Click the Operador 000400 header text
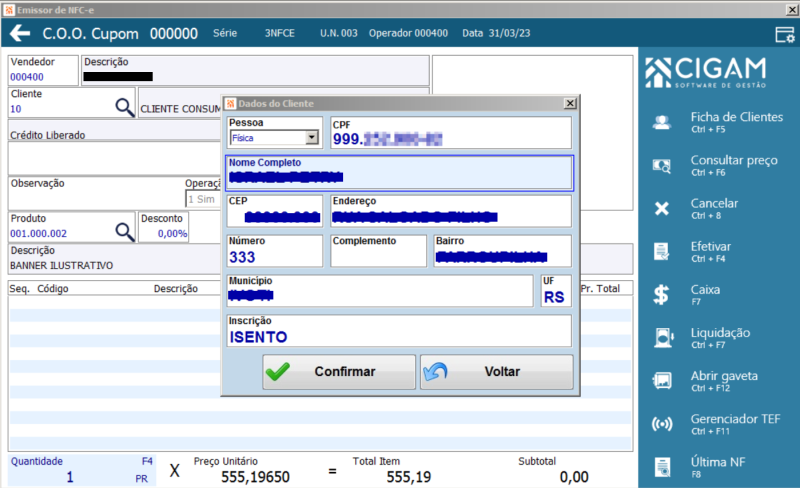 pos(408,33)
